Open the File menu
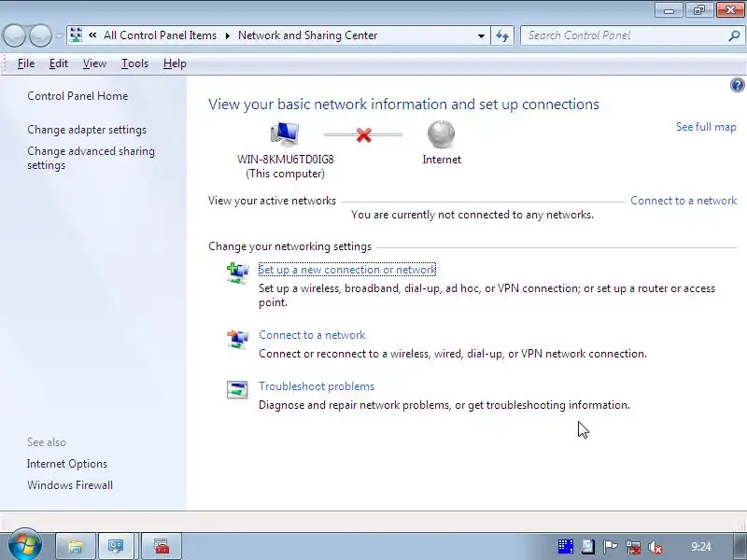Screen dimensions: 747x560 [26, 63]
